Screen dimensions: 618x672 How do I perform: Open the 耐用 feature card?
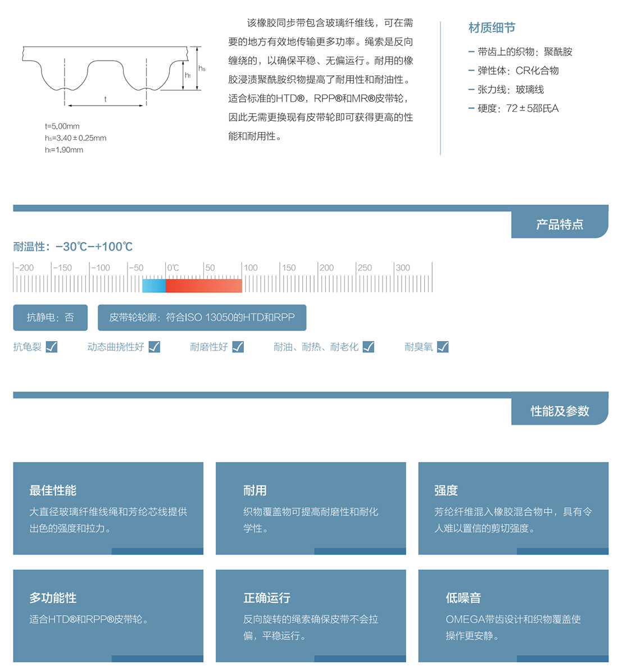(311, 508)
